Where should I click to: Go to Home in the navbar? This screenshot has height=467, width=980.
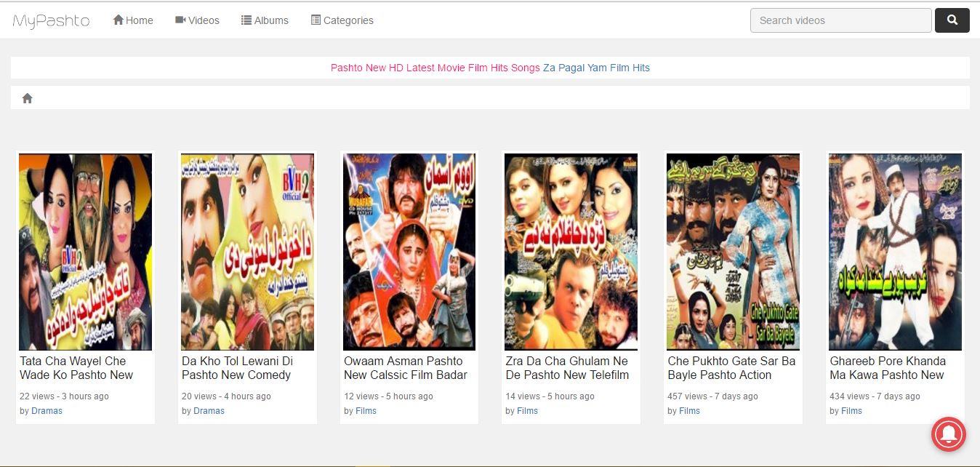pos(133,20)
